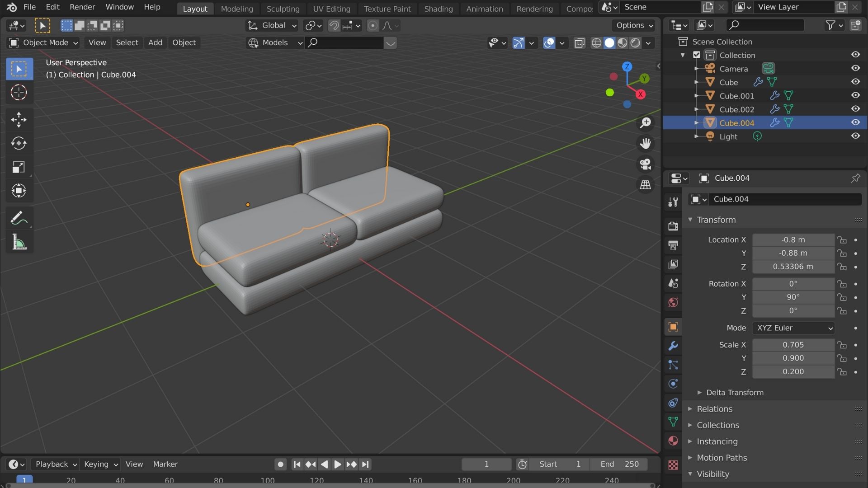868x488 pixels.
Task: Select the Measure tool
Action: pos(19,242)
